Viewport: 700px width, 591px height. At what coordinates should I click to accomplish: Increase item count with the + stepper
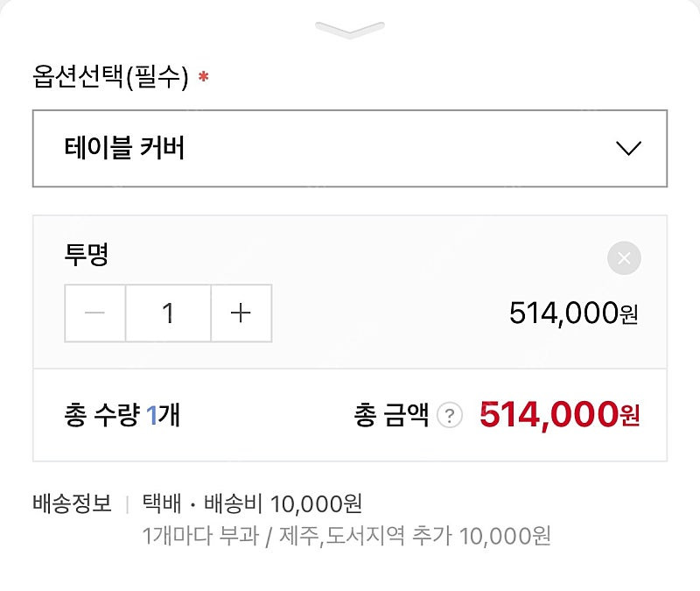[241, 313]
